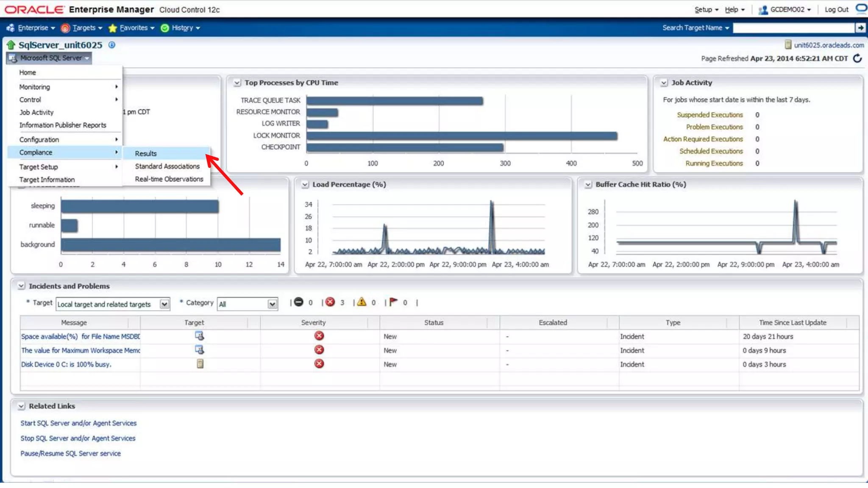Click the escalated red flag filter icon

(393, 302)
